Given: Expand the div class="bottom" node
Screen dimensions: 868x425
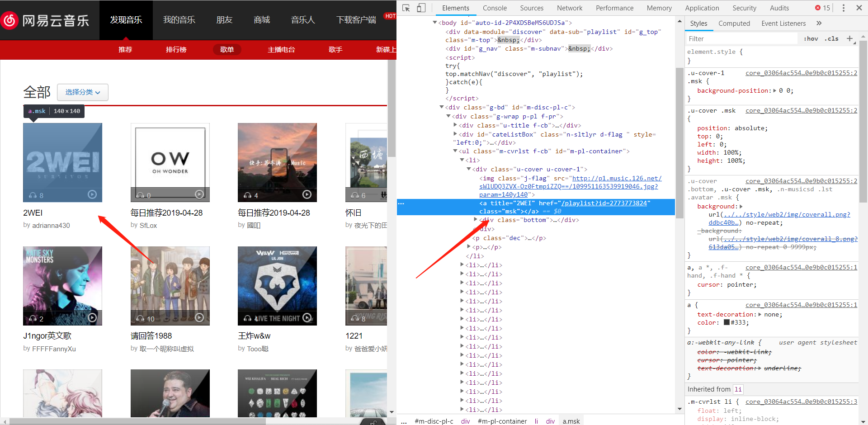Looking at the screenshot, I should coord(476,220).
